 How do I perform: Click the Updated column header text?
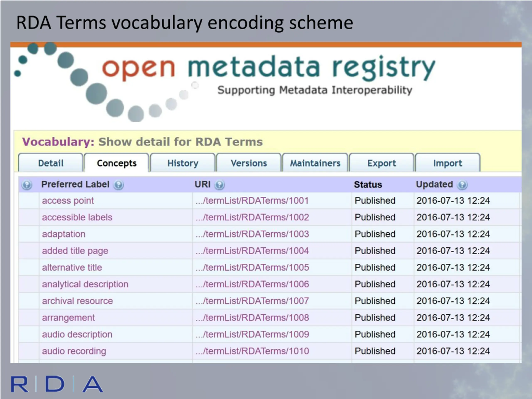(x=434, y=185)
